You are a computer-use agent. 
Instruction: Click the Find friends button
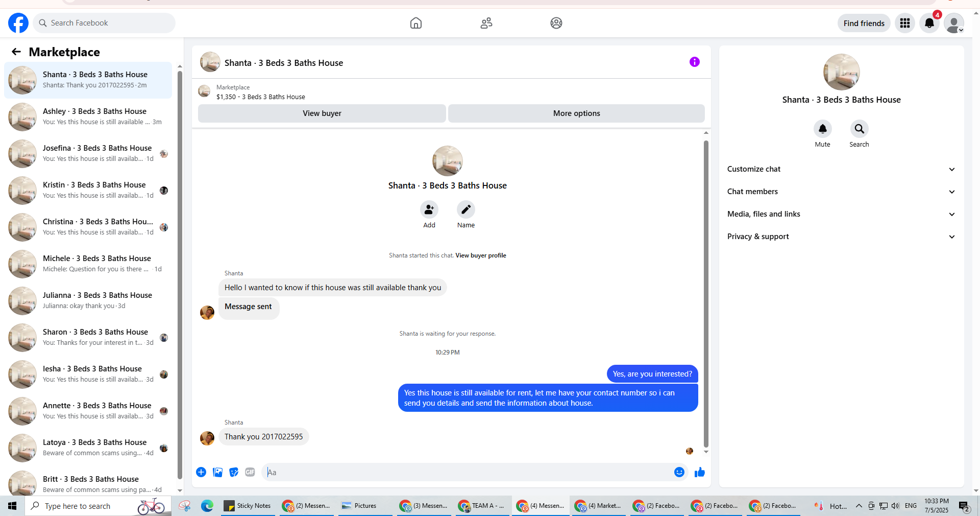(x=864, y=23)
